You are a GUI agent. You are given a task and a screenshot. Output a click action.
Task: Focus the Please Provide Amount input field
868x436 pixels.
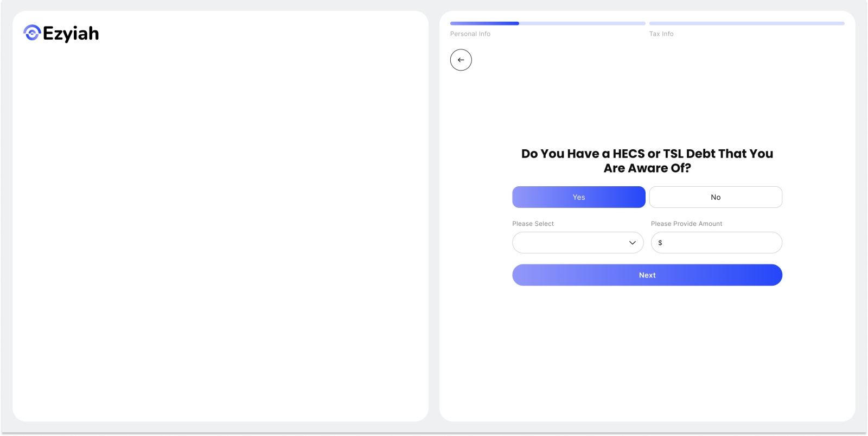tap(722, 243)
